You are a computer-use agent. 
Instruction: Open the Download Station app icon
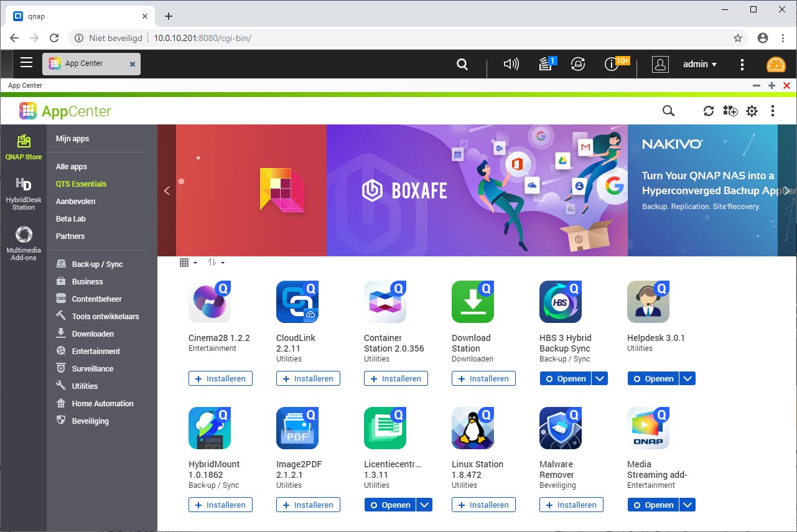tap(473, 302)
